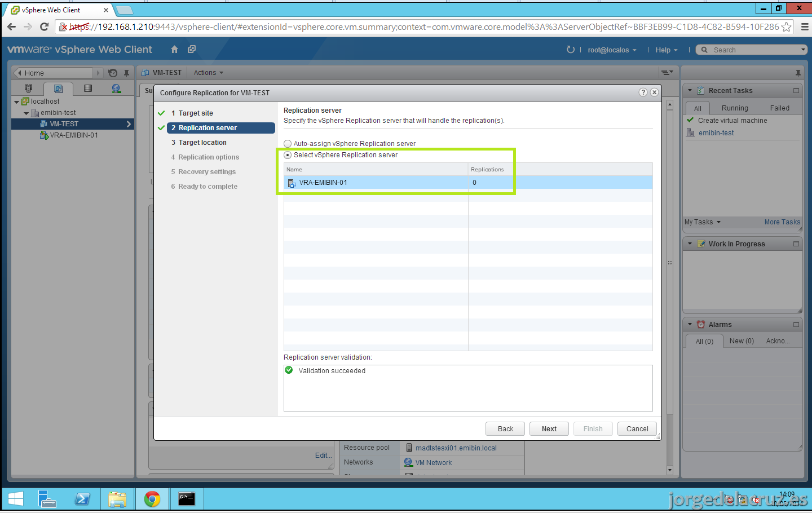Close the Configure Replication dialog
This screenshot has width=812, height=513.
coord(654,92)
